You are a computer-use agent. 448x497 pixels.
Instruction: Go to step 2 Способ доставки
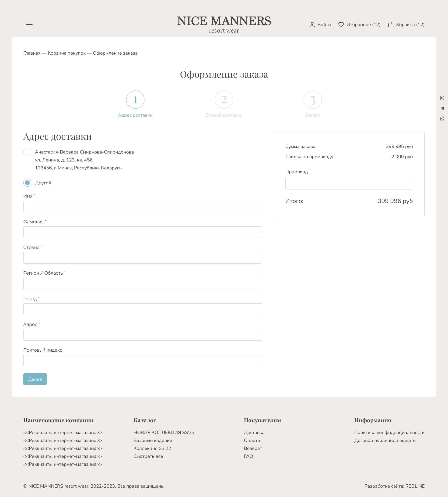tap(224, 100)
